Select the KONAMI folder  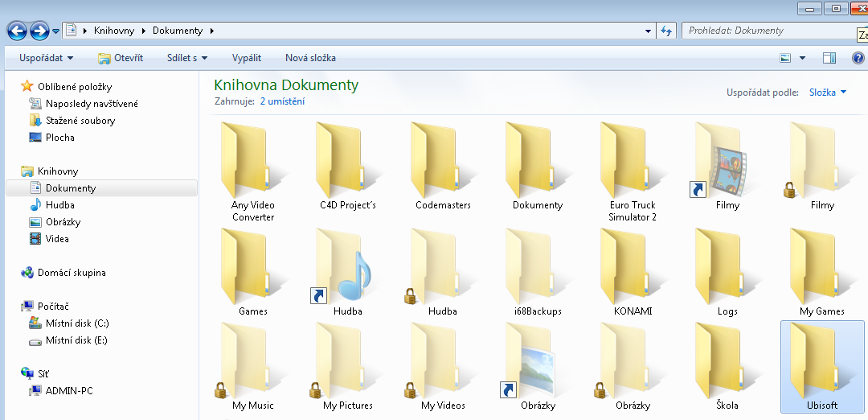pos(633,271)
